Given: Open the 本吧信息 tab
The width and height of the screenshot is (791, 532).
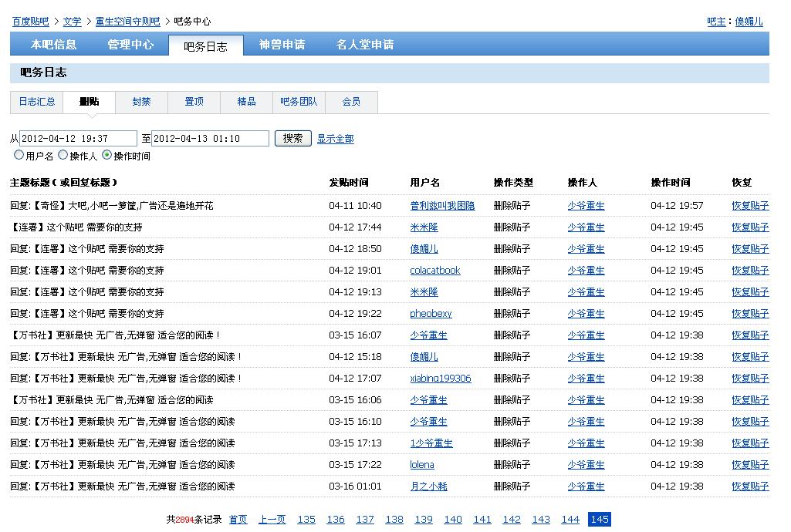Looking at the screenshot, I should tap(53, 45).
